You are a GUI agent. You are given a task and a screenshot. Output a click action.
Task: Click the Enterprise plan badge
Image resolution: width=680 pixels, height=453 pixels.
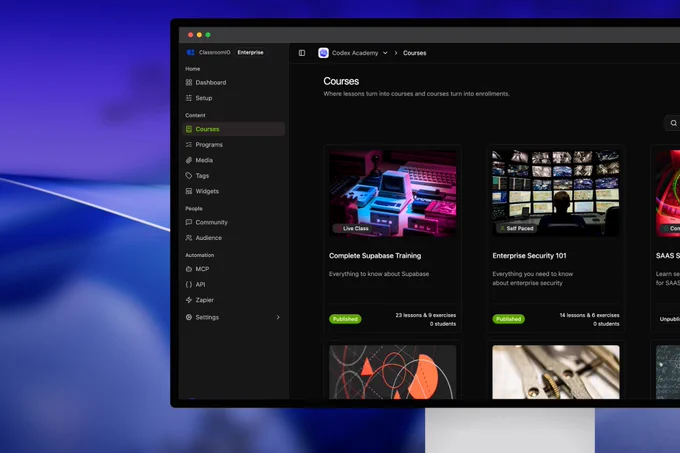pyautogui.click(x=250, y=52)
